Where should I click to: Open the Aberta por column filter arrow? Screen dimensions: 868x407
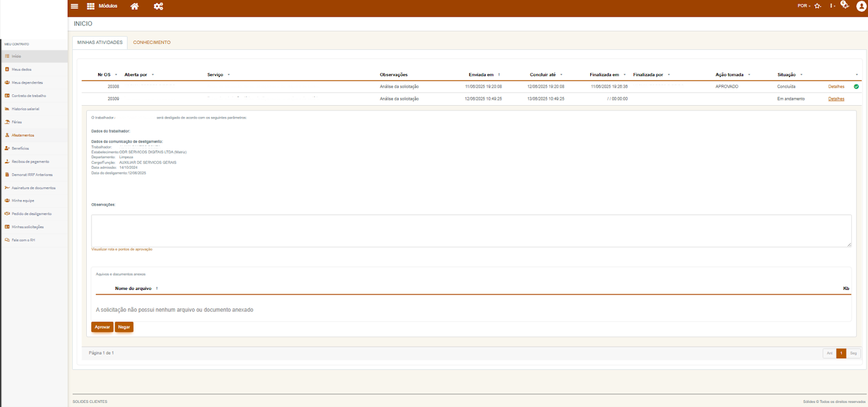click(x=153, y=75)
